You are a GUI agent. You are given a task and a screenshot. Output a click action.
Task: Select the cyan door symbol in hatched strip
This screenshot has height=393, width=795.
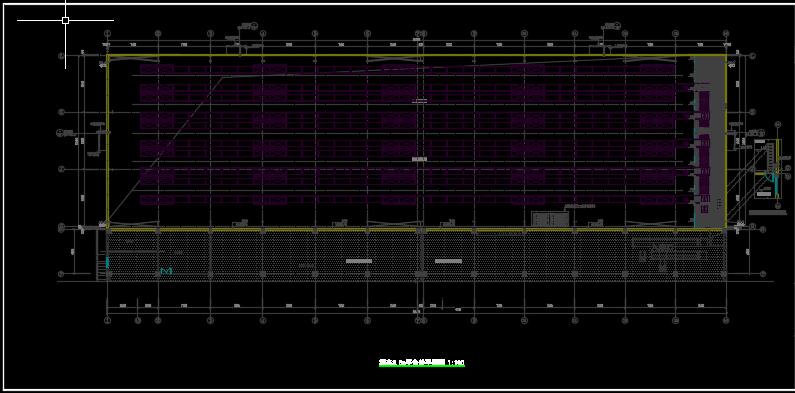point(166,271)
